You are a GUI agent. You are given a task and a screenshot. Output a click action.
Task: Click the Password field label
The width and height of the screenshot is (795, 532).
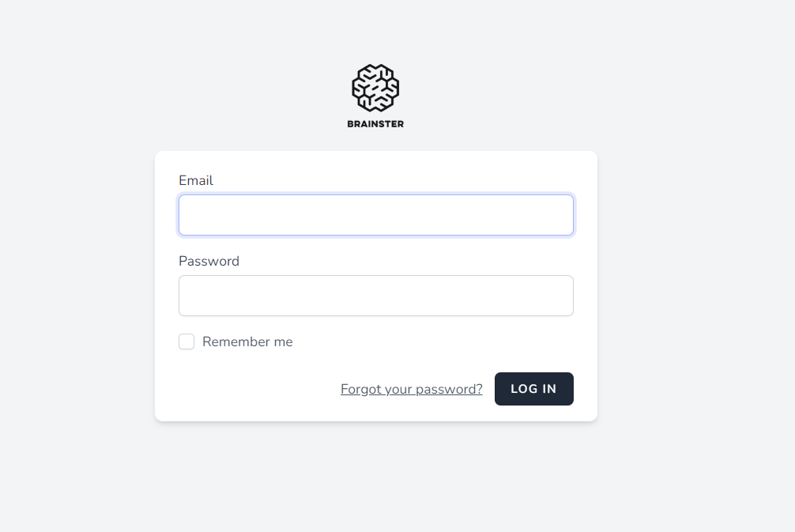coord(209,261)
